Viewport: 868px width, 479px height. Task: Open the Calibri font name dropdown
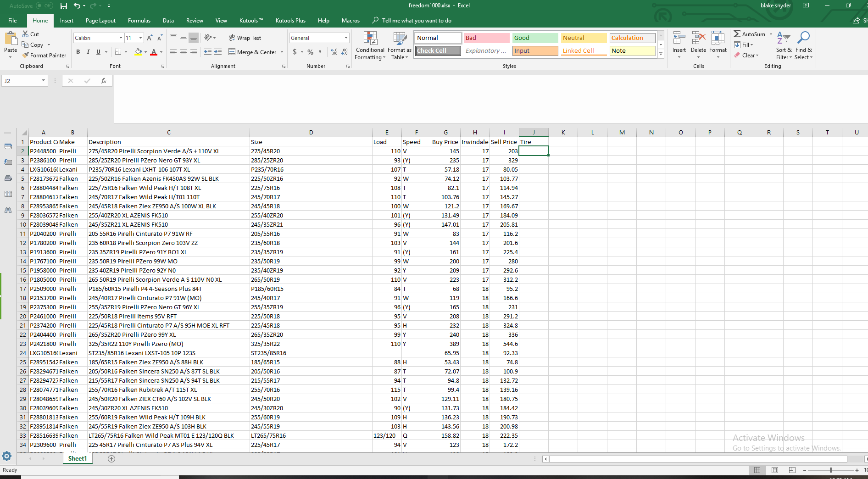coord(121,38)
